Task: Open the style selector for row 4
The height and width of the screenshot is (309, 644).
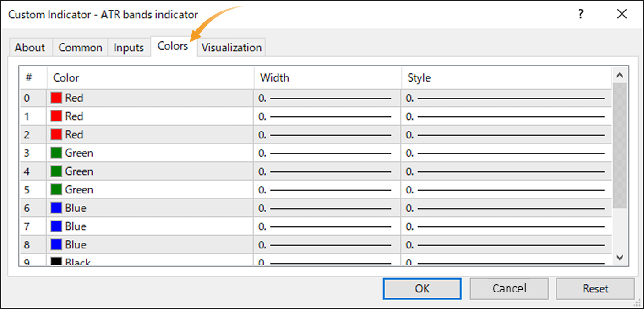Action: point(506,171)
